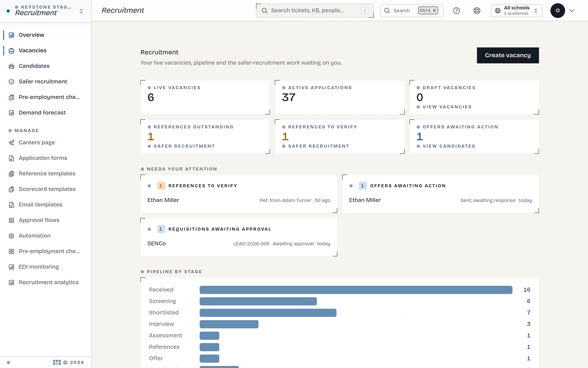Expand the account menu chevron beside avatar

coord(571,11)
